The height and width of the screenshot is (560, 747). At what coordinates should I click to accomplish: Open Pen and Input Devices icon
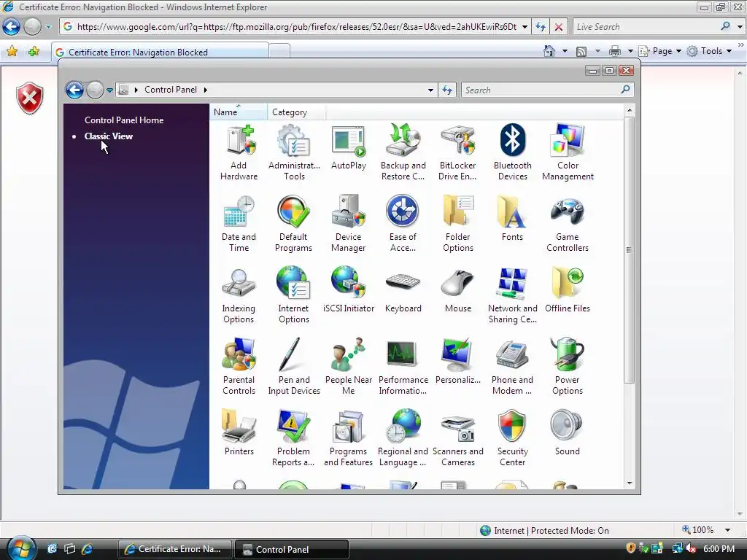coord(294,367)
